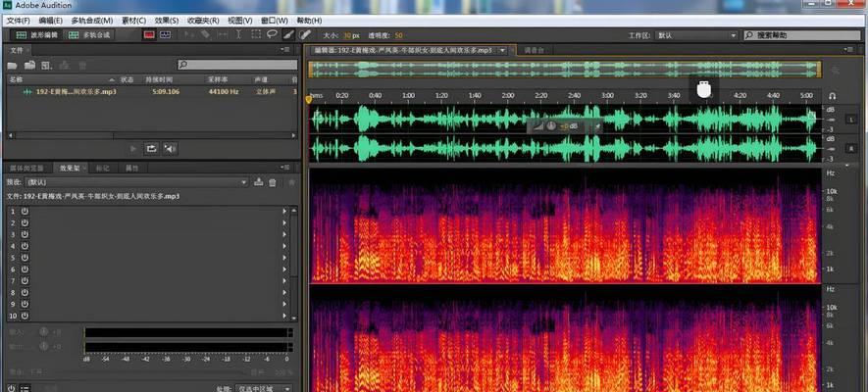Open the effects preset (预设) dropdown

click(x=135, y=182)
